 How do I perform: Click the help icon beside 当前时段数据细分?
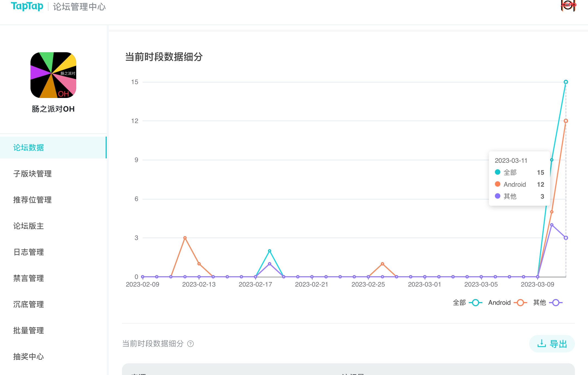191,344
